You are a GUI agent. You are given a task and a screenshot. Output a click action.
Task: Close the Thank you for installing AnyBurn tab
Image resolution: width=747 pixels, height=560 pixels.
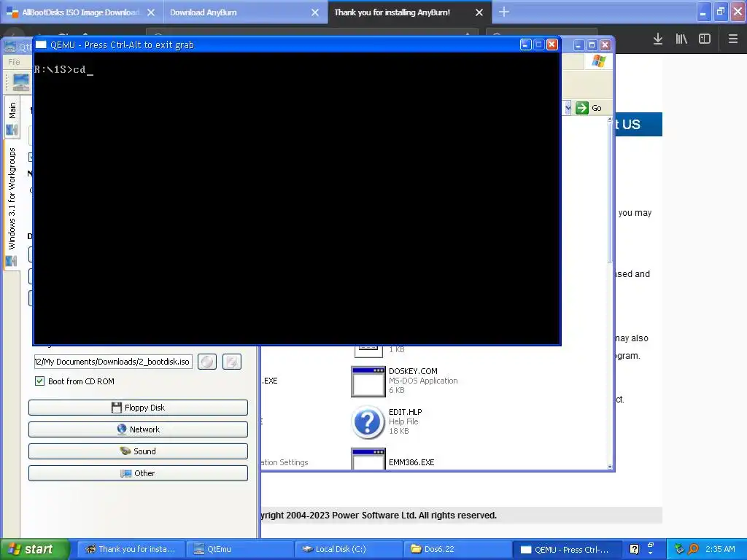[479, 12]
